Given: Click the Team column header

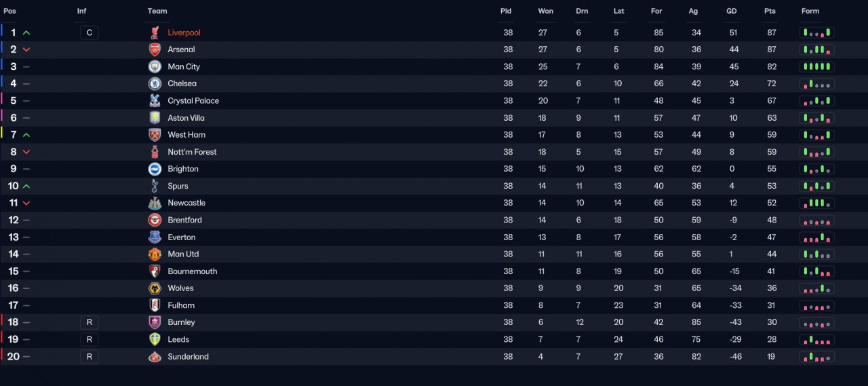Looking at the screenshot, I should [157, 11].
